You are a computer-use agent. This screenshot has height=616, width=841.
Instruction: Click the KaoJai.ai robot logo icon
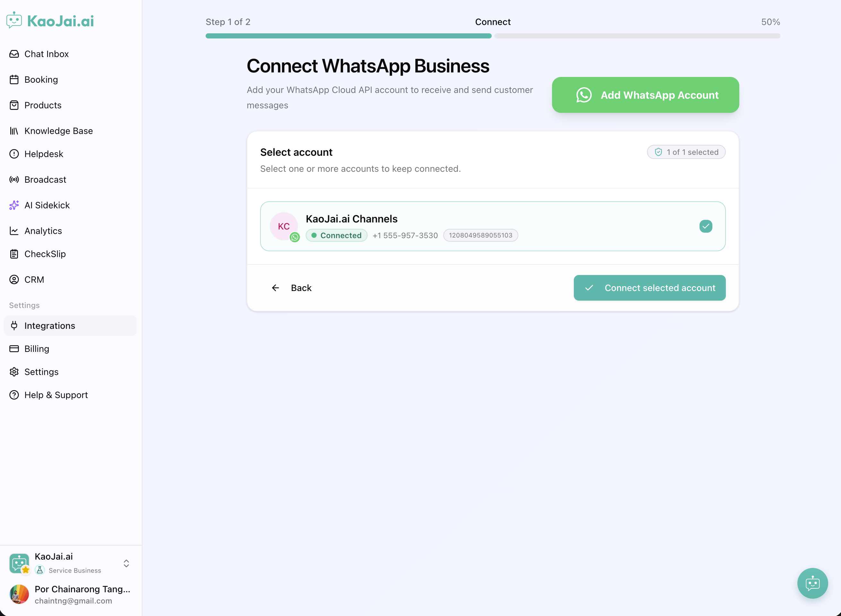click(x=14, y=21)
